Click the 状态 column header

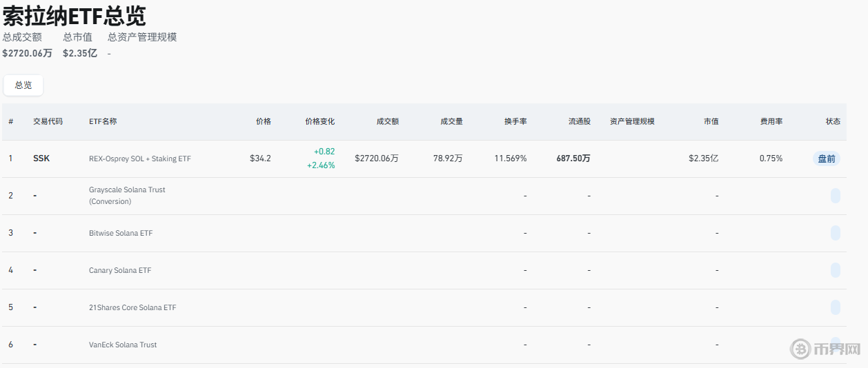coord(833,121)
